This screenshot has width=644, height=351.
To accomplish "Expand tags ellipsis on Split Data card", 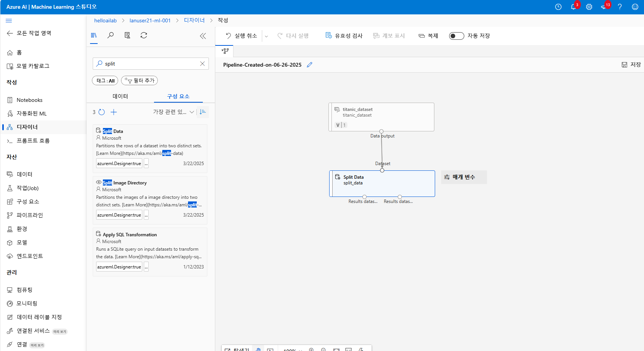I will 146,164.
